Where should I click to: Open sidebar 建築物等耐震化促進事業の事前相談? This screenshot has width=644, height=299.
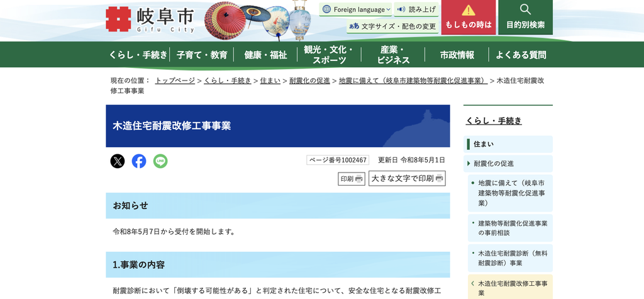[510, 228]
